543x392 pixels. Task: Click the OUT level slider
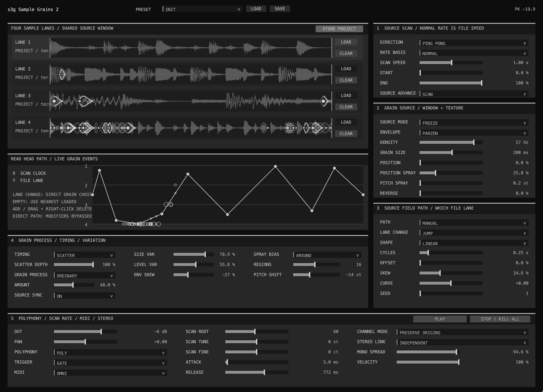tap(85, 331)
